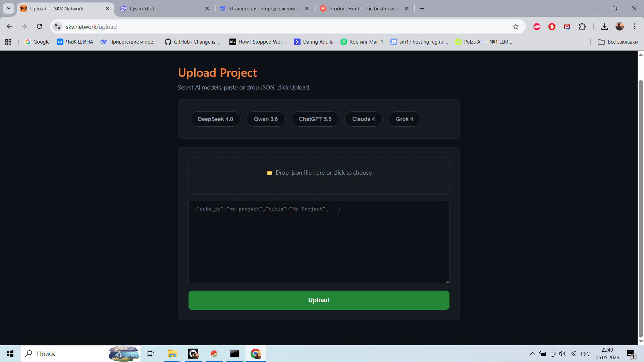Viewport: 644px width, 362px height.
Task: Toggle the DeepSeek 4.0 model chip
Action: click(215, 119)
